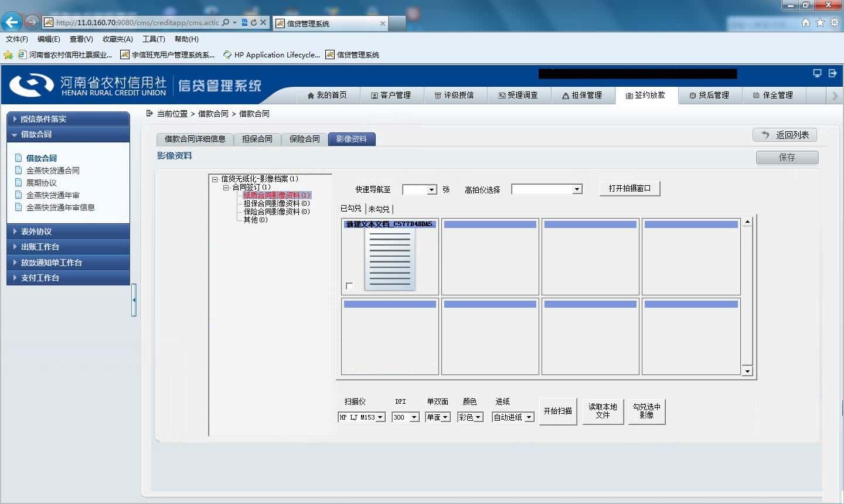Click the add-to-favorites-bar star icon

pos(8,55)
